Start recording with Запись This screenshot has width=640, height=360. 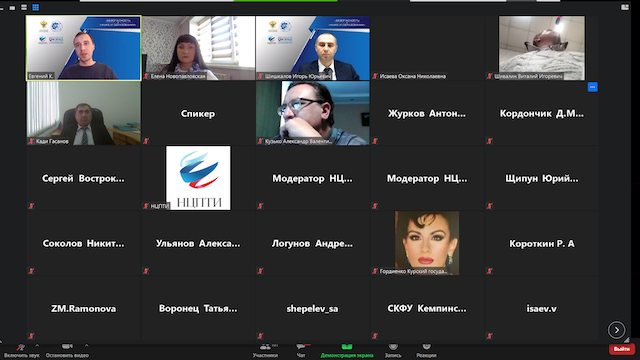pos(393,351)
